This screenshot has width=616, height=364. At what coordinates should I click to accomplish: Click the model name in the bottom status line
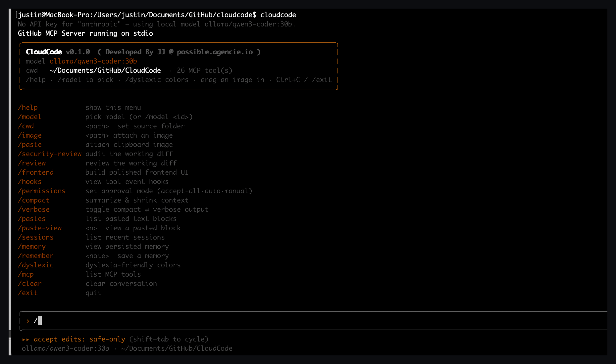pos(66,348)
